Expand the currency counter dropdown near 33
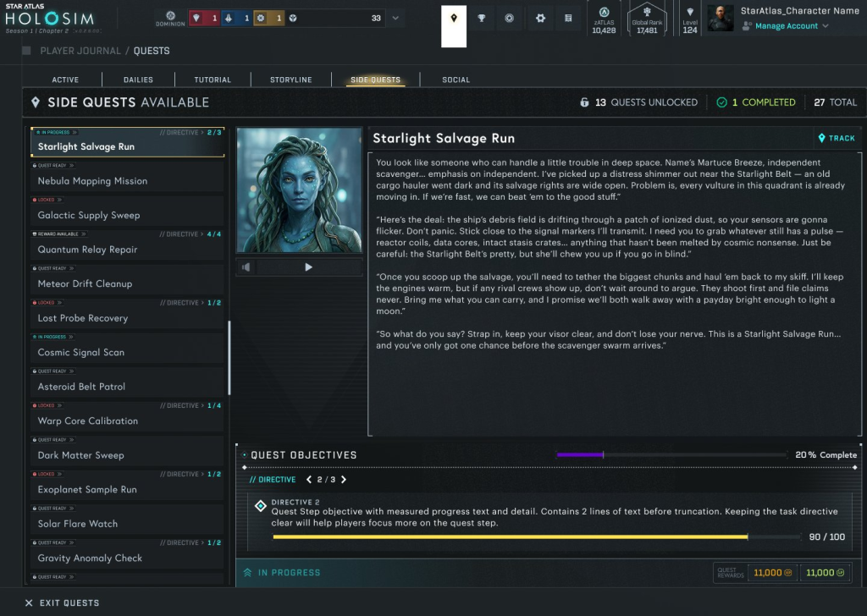This screenshot has height=616, width=867. click(395, 18)
